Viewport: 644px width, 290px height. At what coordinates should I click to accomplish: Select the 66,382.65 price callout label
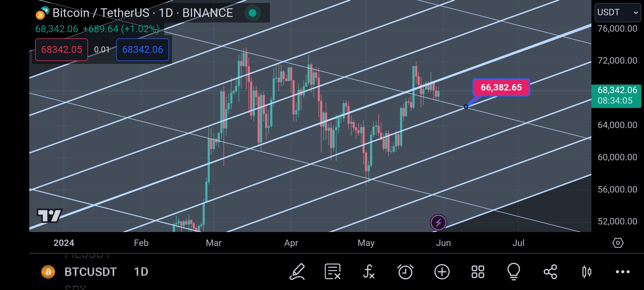pyautogui.click(x=501, y=87)
